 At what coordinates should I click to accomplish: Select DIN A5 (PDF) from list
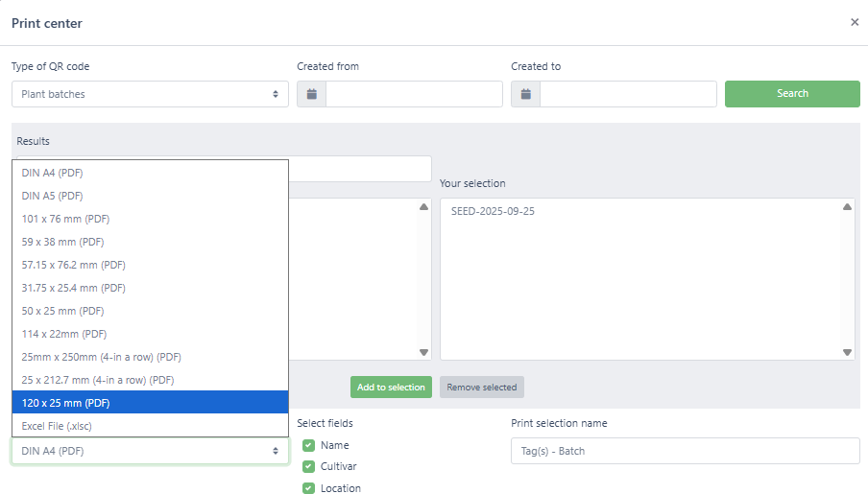point(150,196)
